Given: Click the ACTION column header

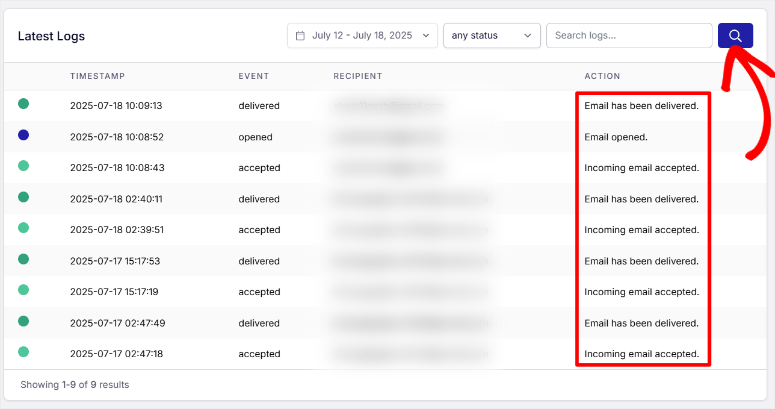Looking at the screenshot, I should pyautogui.click(x=602, y=76).
